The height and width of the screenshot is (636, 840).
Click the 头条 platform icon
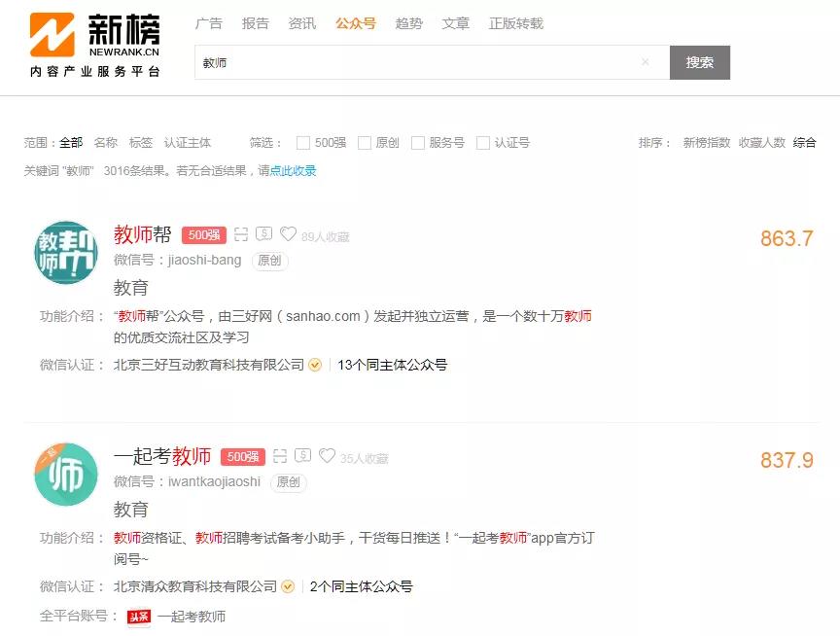click(138, 617)
